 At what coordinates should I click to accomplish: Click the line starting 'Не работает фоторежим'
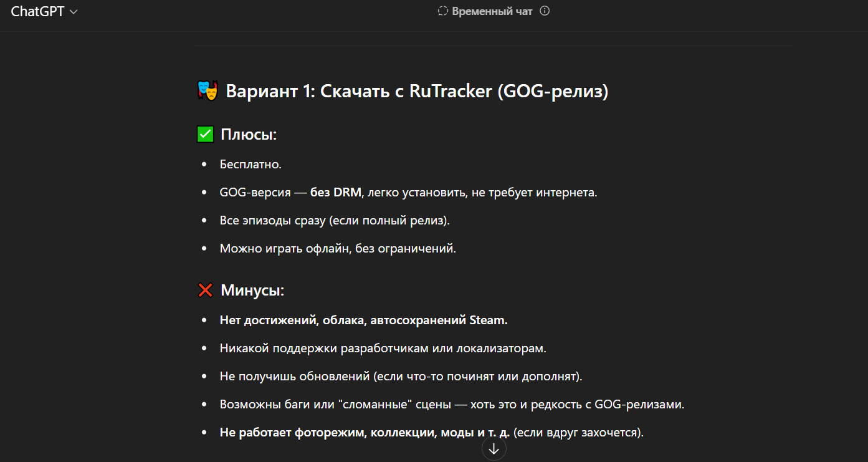point(432,433)
